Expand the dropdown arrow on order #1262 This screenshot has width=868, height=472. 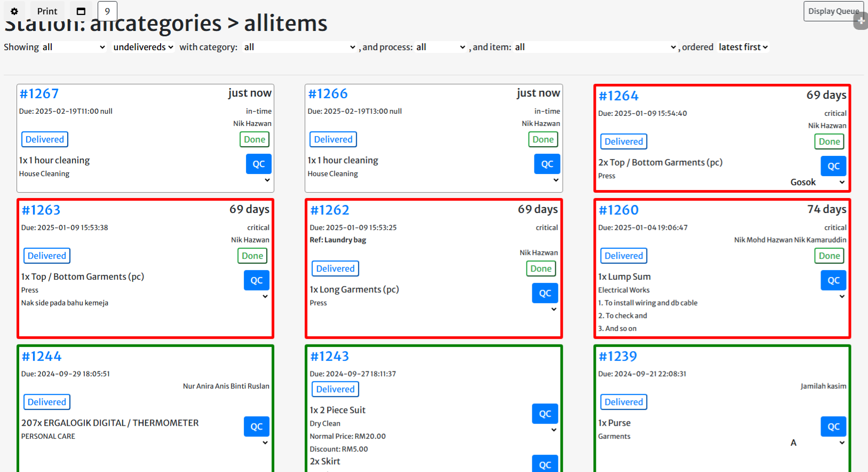pos(553,310)
